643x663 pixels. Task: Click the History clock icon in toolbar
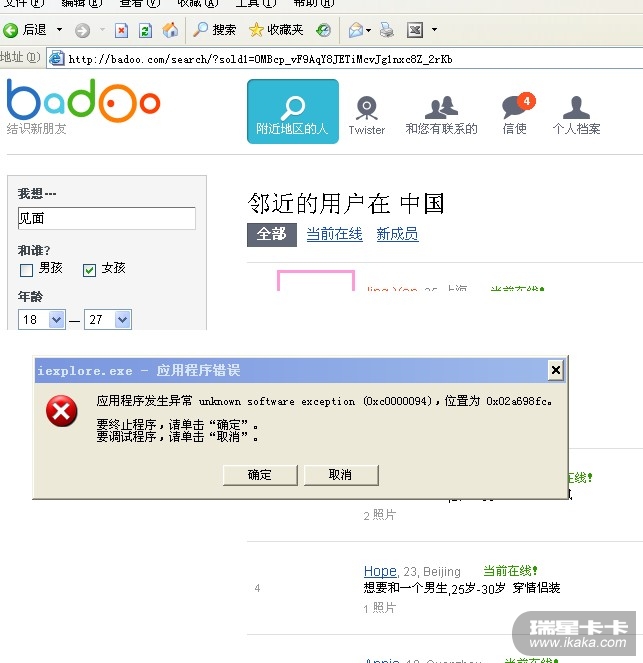tap(323, 30)
